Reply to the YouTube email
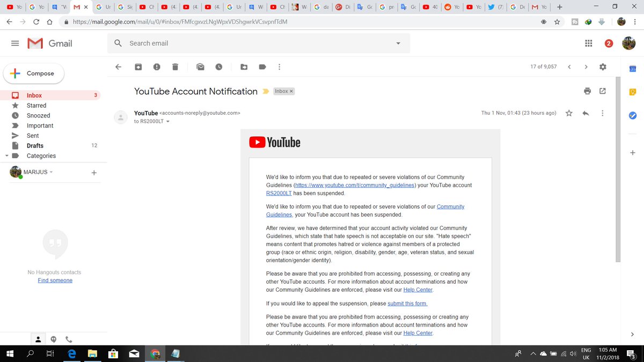This screenshot has width=644, height=362. coord(586,113)
